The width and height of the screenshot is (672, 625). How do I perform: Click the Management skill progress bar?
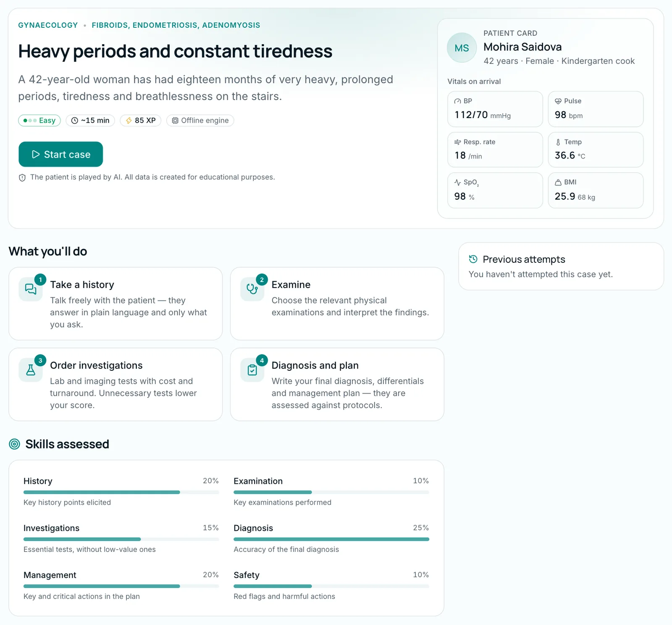click(121, 586)
